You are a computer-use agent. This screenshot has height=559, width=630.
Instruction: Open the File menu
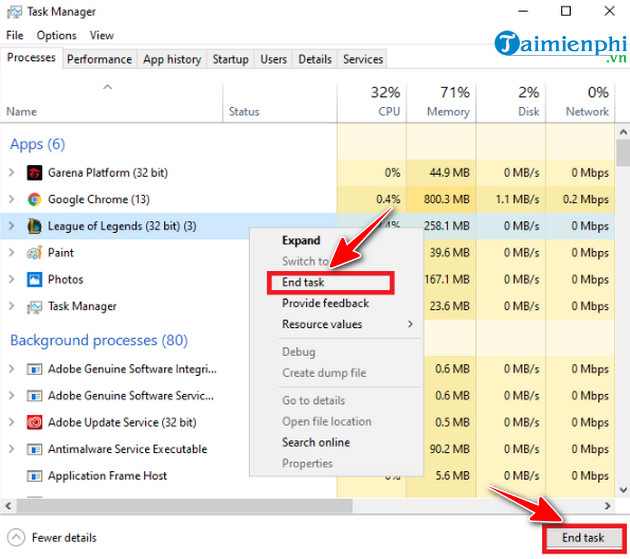[x=15, y=35]
